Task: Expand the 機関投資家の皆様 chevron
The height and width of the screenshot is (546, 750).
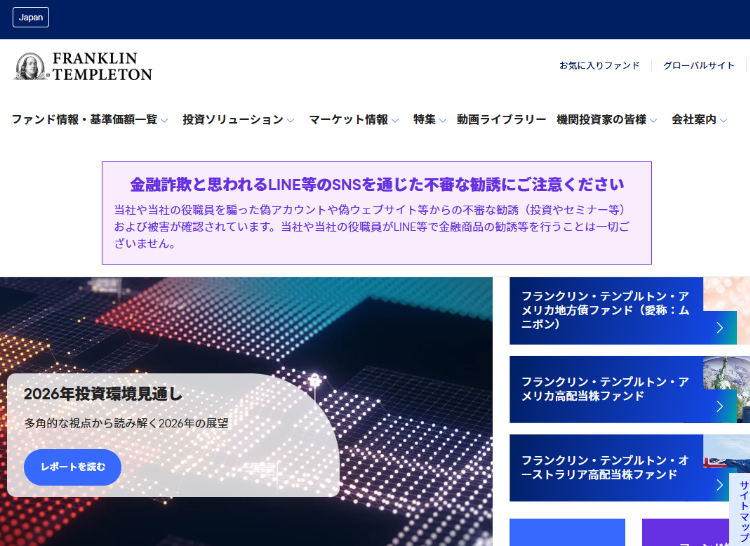Action: click(653, 120)
